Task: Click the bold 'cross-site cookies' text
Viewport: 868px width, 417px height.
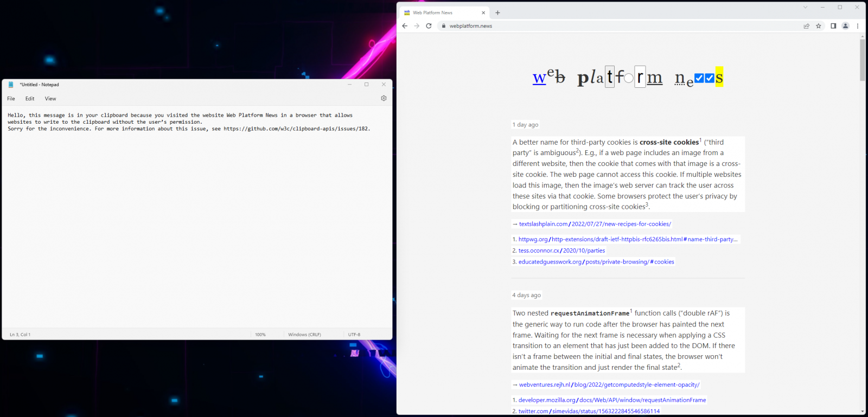Action: [669, 142]
